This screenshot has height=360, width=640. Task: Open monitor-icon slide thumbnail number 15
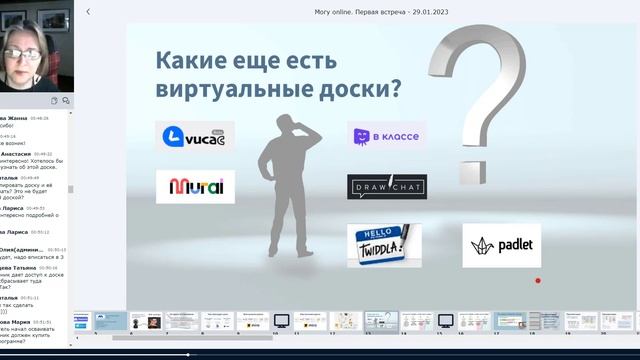tap(445, 322)
